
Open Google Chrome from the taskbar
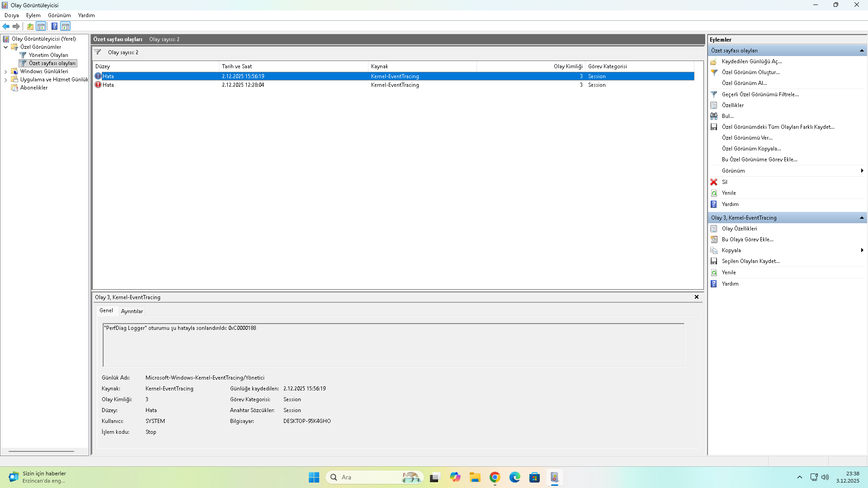[x=495, y=477]
